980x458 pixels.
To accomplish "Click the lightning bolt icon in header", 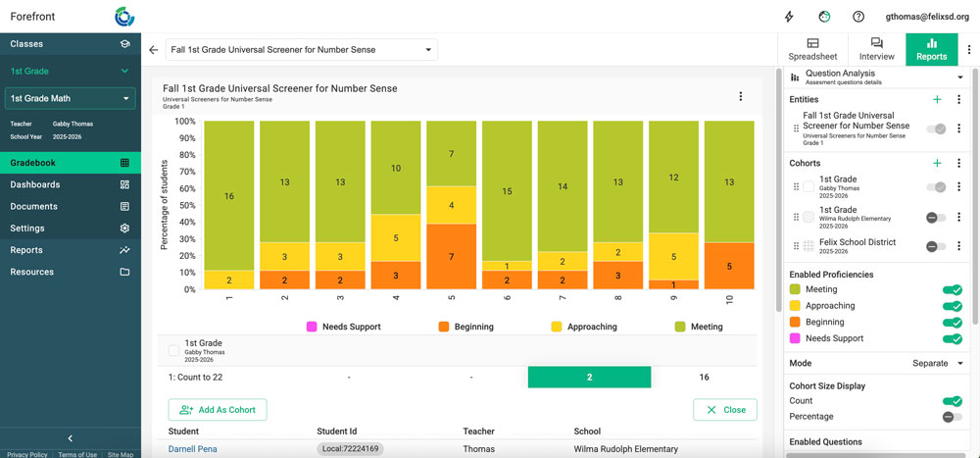I will pos(790,17).
